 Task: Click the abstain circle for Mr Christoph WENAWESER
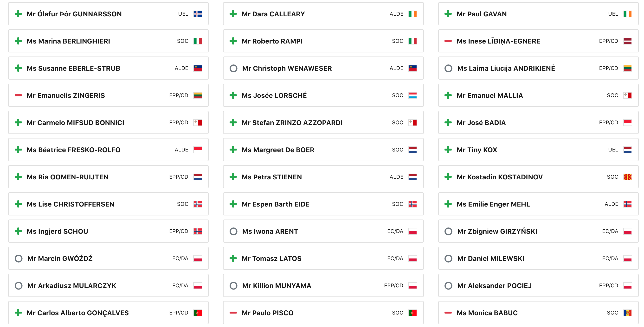click(233, 68)
